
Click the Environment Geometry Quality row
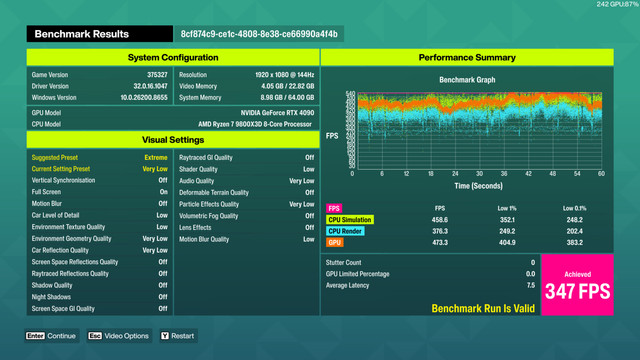(x=100, y=239)
